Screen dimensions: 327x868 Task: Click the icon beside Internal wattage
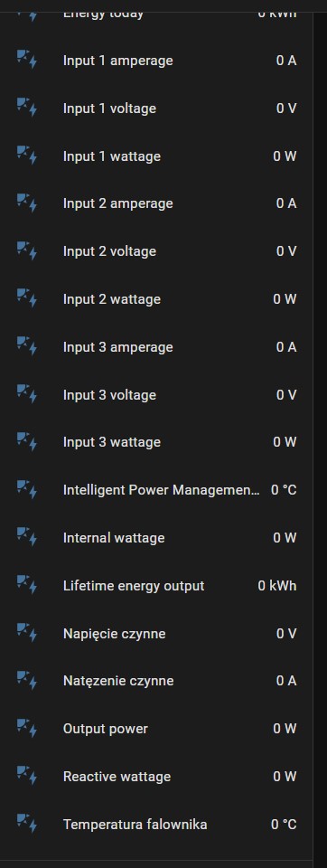[x=26, y=537]
